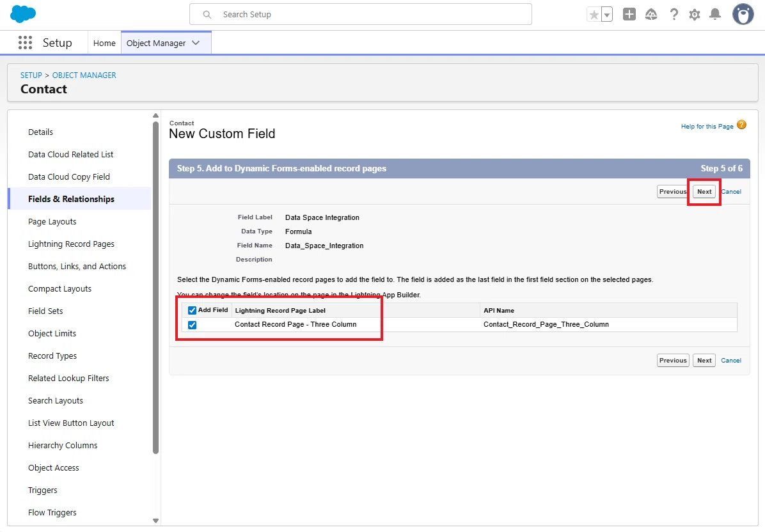Open Field Sets in sidebar
Image resolution: width=765 pixels, height=532 pixels.
pyautogui.click(x=45, y=311)
